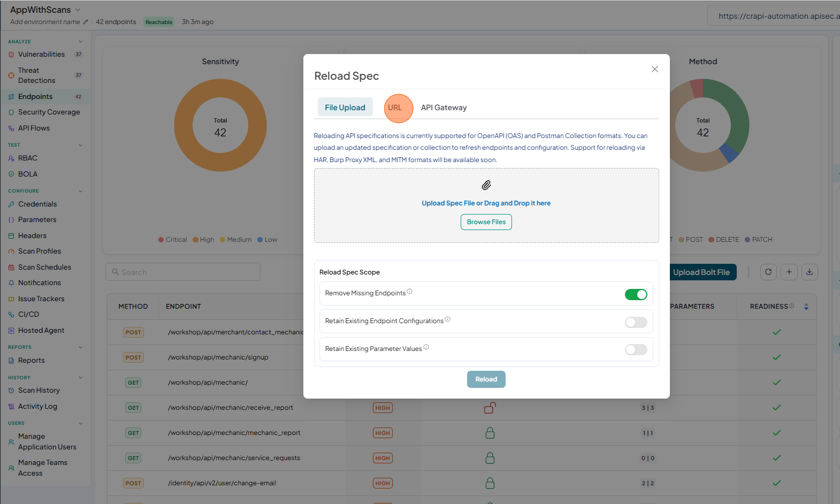The height and width of the screenshot is (504, 840).
Task: Click the Browse Files button
Action: 486,222
